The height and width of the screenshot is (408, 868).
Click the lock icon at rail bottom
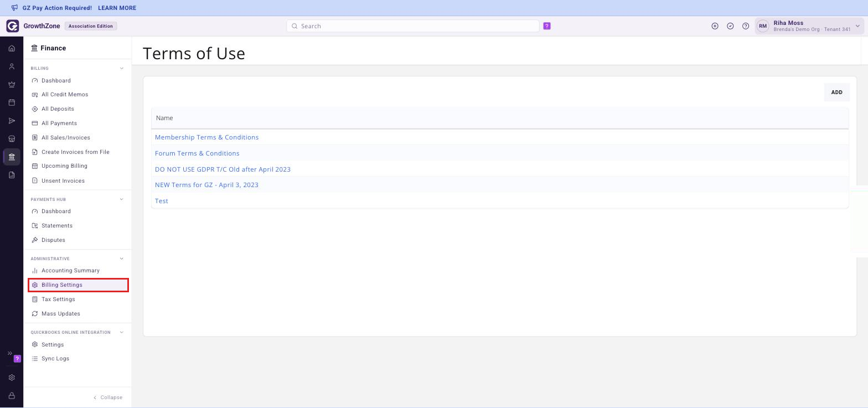pyautogui.click(x=12, y=396)
